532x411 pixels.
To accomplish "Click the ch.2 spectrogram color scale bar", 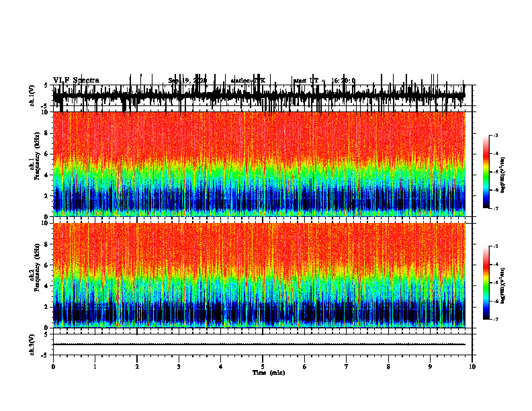I will pyautogui.click(x=486, y=283).
